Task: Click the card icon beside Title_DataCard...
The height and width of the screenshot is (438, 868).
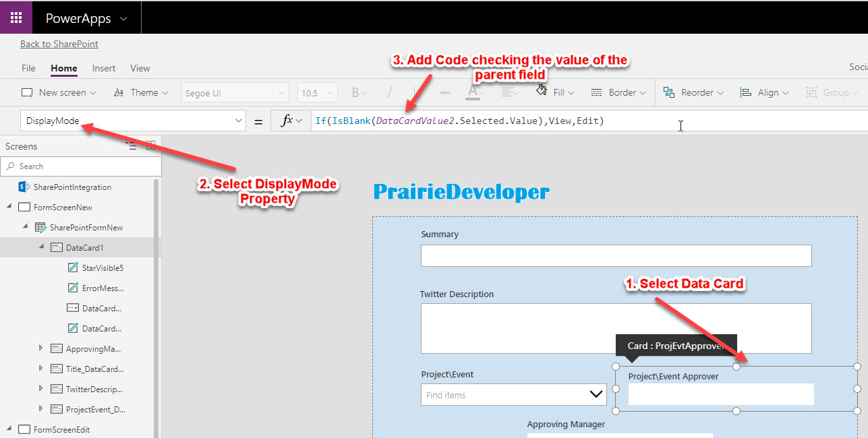Action: [57, 369]
